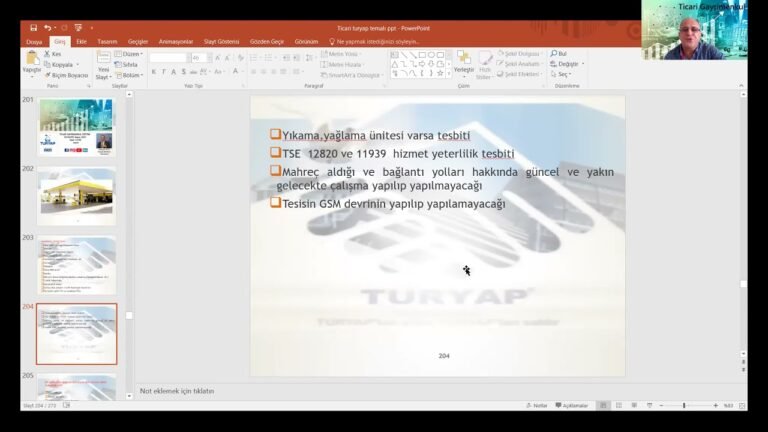
Task: Click the Clear formatting icon
Action: [x=240, y=58]
